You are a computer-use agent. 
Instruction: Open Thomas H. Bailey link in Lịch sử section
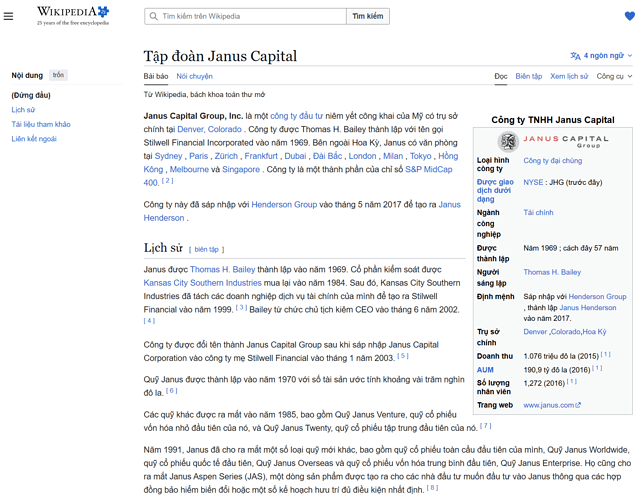click(222, 270)
